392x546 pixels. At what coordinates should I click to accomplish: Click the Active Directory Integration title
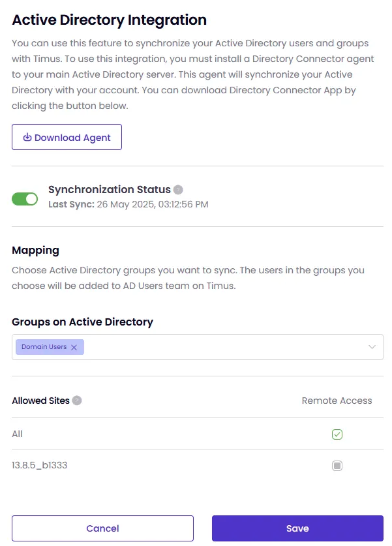tap(110, 20)
